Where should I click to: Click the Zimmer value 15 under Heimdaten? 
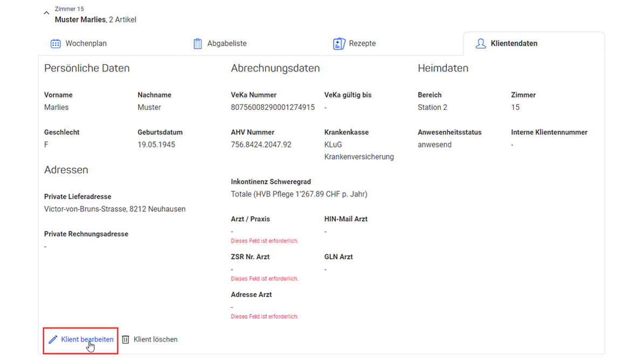pos(515,107)
